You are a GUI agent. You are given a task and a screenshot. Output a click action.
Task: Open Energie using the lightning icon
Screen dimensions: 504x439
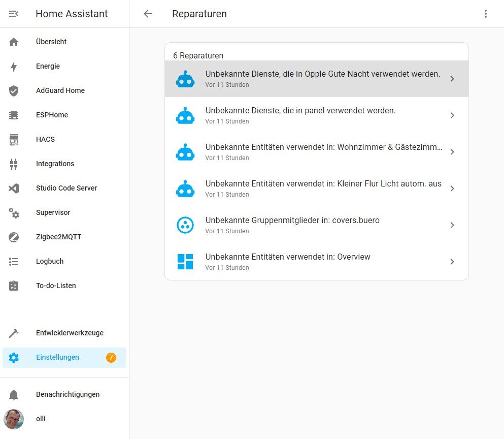(15, 66)
